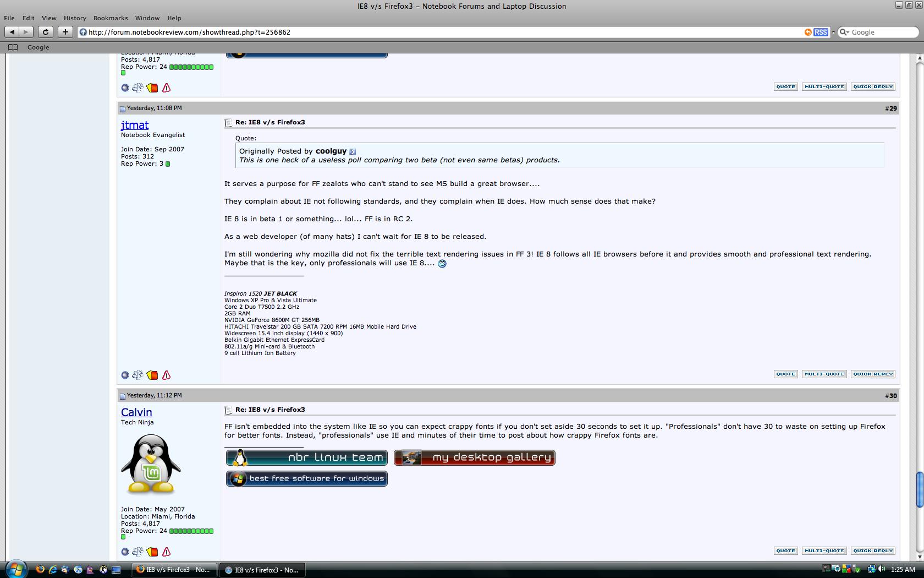
Task: Click the RSS feed button in address bar
Action: coord(821,32)
